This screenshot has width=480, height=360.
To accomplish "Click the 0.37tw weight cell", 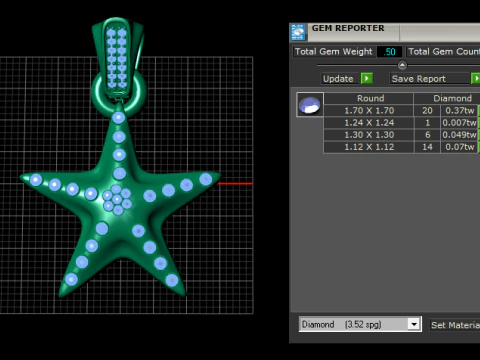I will click(x=459, y=110).
